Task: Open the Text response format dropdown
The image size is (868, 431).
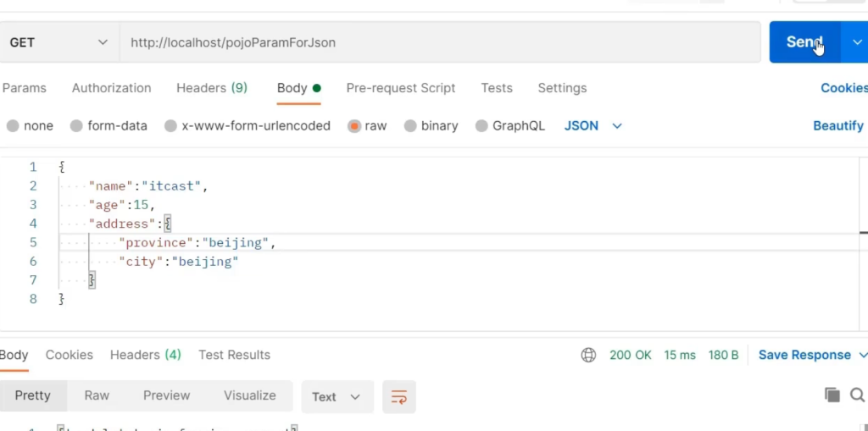Action: [337, 396]
